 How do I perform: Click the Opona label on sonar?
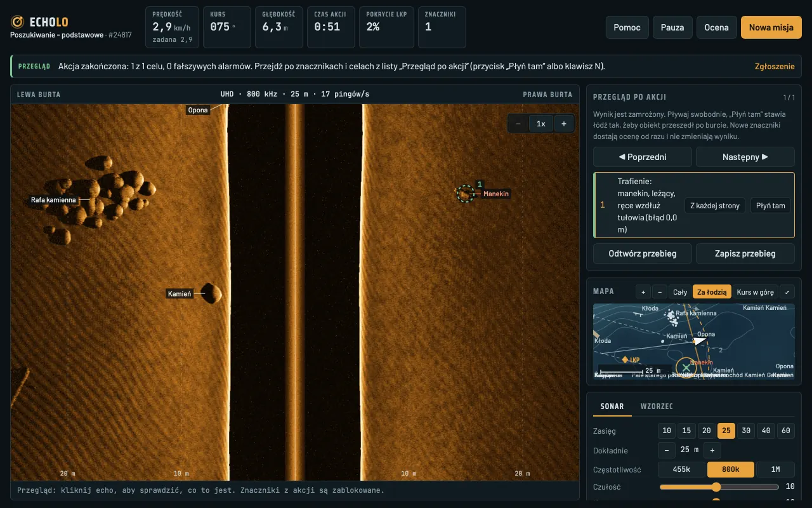coord(198,110)
